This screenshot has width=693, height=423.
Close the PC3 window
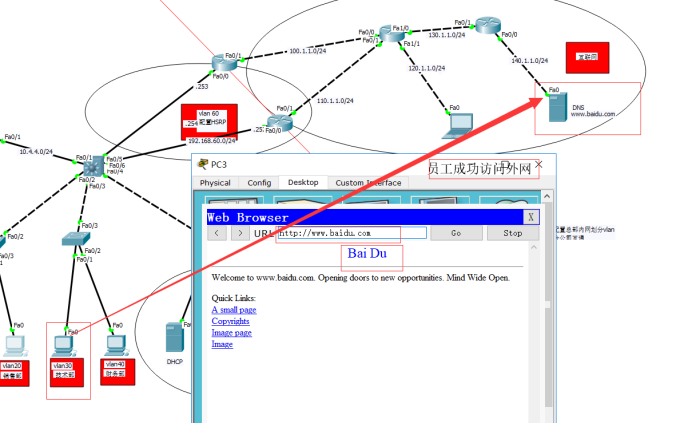(x=538, y=164)
